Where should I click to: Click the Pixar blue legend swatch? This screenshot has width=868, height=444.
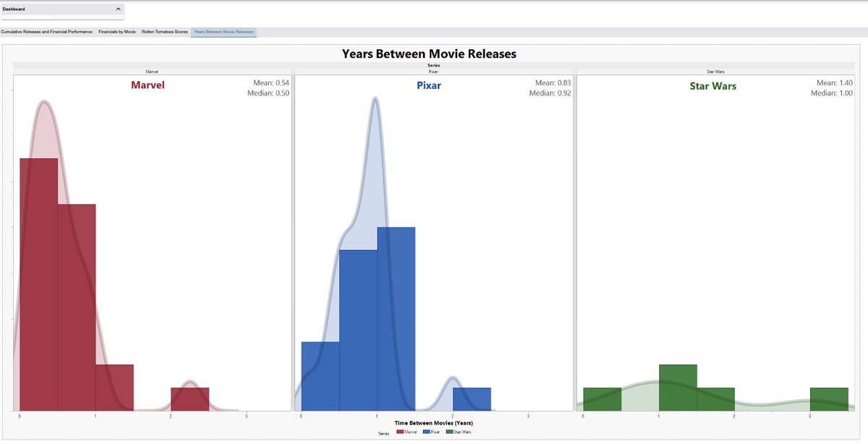[x=427, y=432]
